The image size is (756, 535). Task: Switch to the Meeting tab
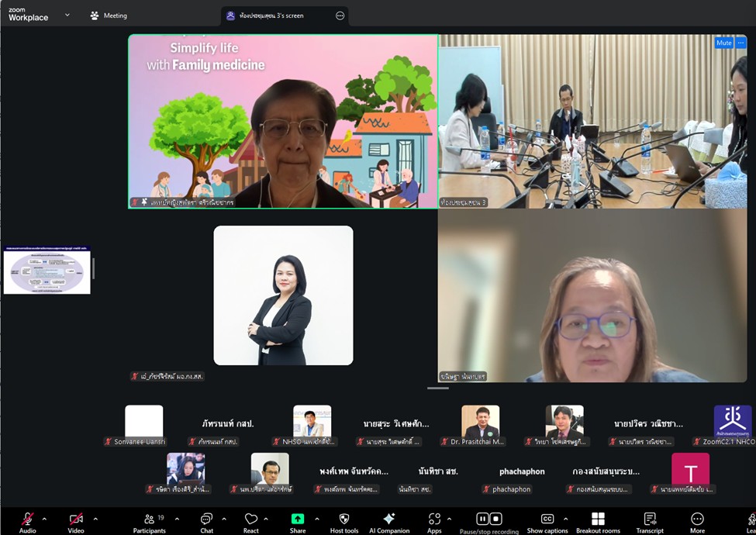click(109, 16)
